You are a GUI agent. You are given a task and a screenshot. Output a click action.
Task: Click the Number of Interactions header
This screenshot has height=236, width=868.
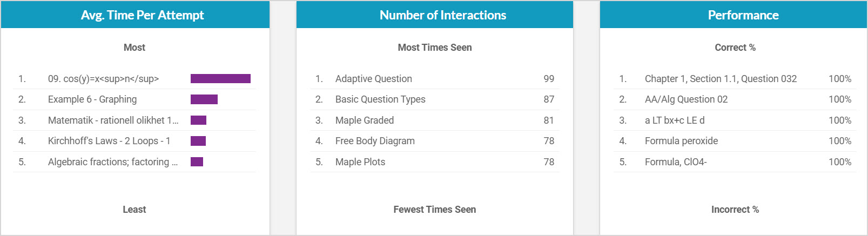coord(443,15)
